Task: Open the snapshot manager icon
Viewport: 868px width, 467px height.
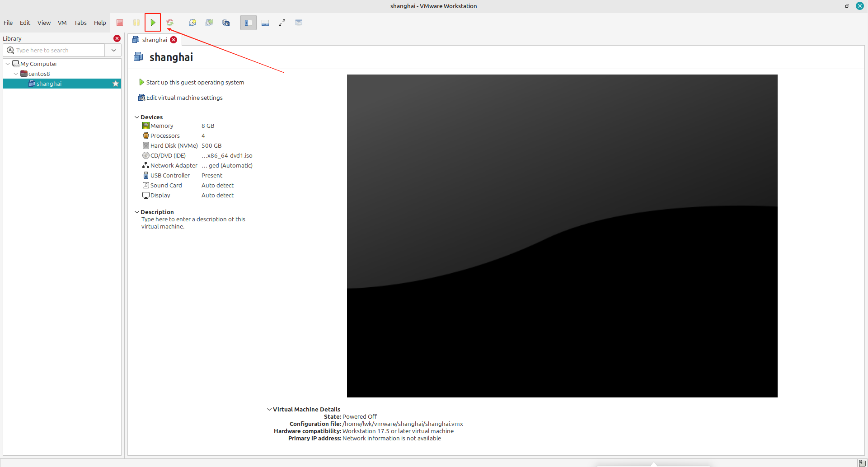Action: click(x=226, y=23)
